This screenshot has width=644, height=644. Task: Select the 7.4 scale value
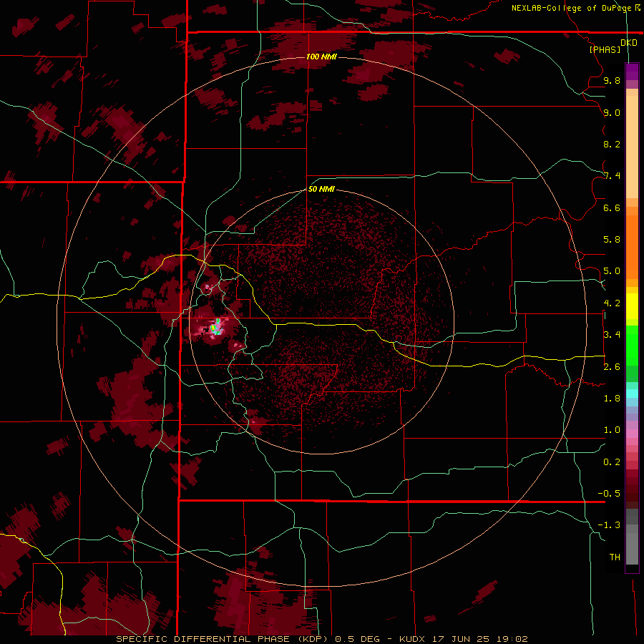click(612, 176)
